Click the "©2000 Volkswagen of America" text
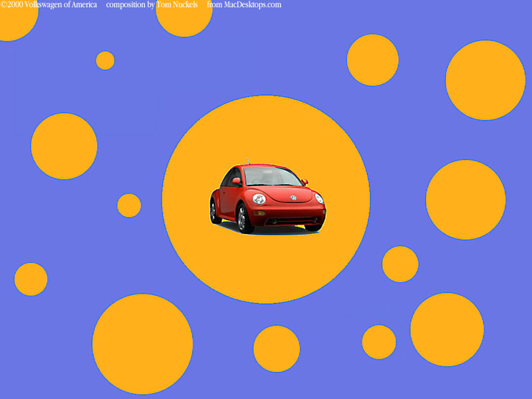The image size is (532, 399). [x=49, y=5]
